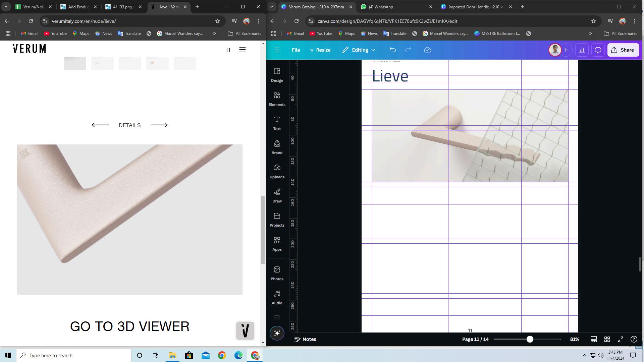The width and height of the screenshot is (644, 362).
Task: Open the Brand panel
Action: (277, 147)
